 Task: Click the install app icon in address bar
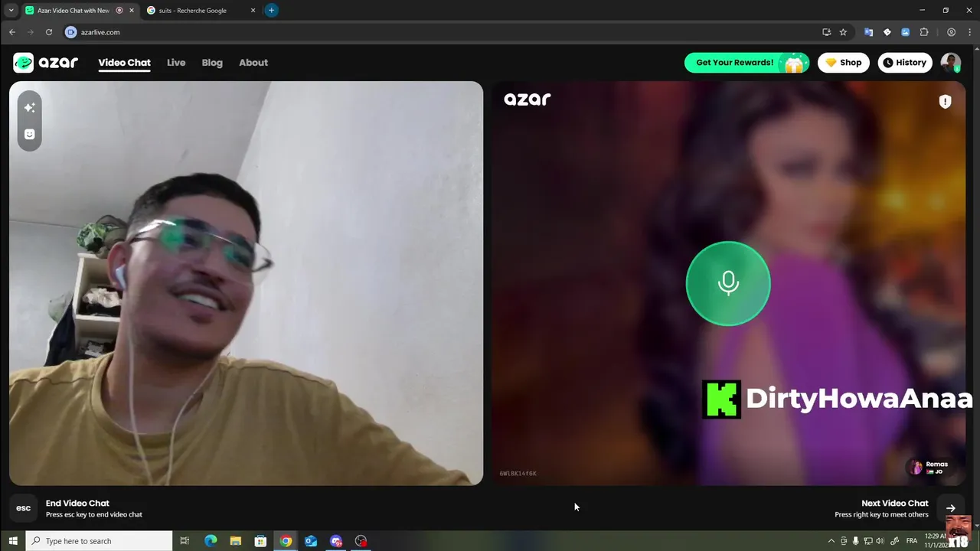pyautogui.click(x=826, y=32)
